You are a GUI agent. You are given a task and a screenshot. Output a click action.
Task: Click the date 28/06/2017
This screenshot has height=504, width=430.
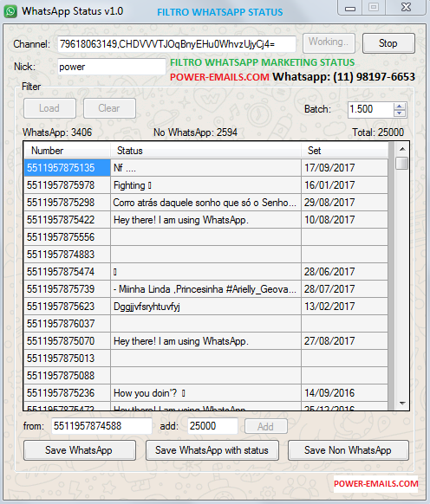click(x=344, y=272)
